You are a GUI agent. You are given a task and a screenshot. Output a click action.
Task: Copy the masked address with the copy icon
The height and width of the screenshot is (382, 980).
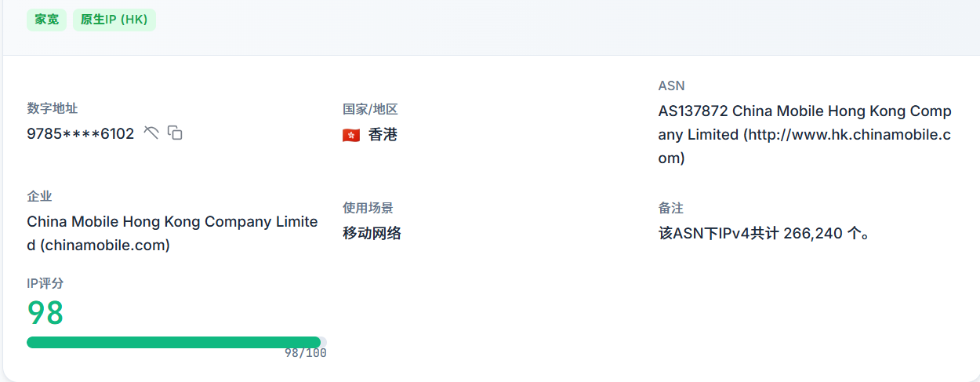(176, 133)
